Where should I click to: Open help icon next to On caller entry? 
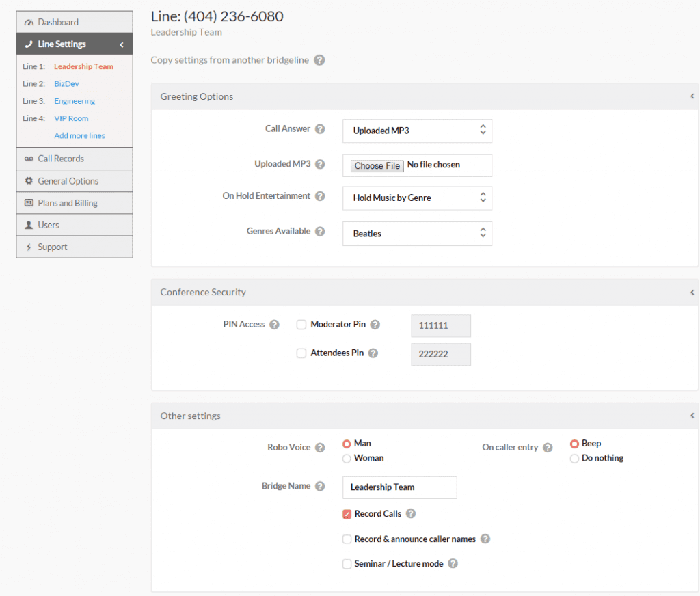tap(548, 447)
